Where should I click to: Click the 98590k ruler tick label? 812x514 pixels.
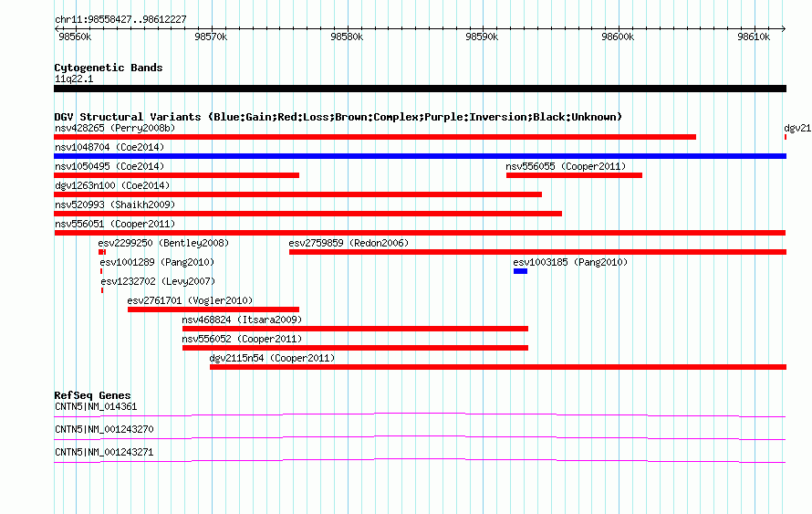tap(482, 37)
